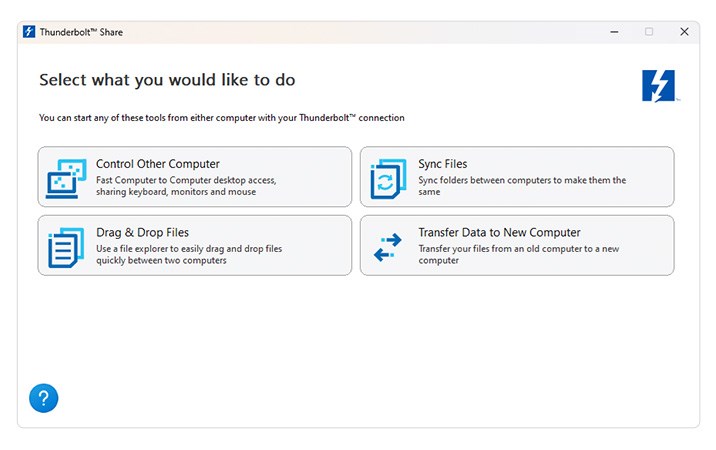Click the Transfer Data two-way arrows icon

click(x=387, y=248)
